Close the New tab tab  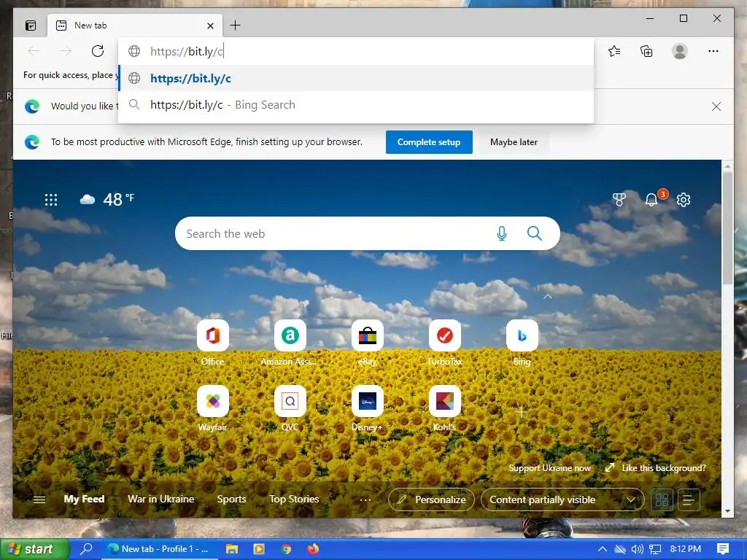click(210, 26)
